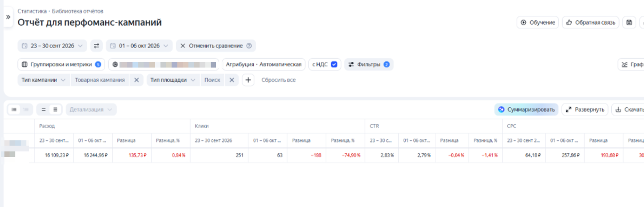Select the 64,18 ₽ CPC cell
Viewport: 644px width, 207px height.
[x=524, y=155]
